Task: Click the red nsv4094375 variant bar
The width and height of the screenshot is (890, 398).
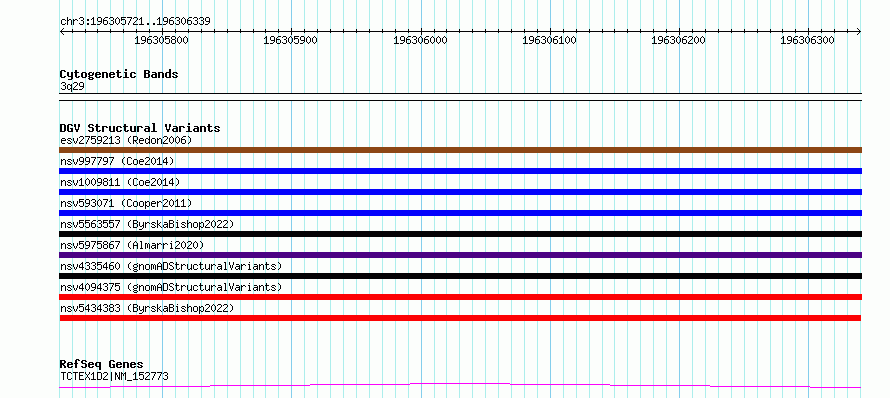Action: point(460,297)
